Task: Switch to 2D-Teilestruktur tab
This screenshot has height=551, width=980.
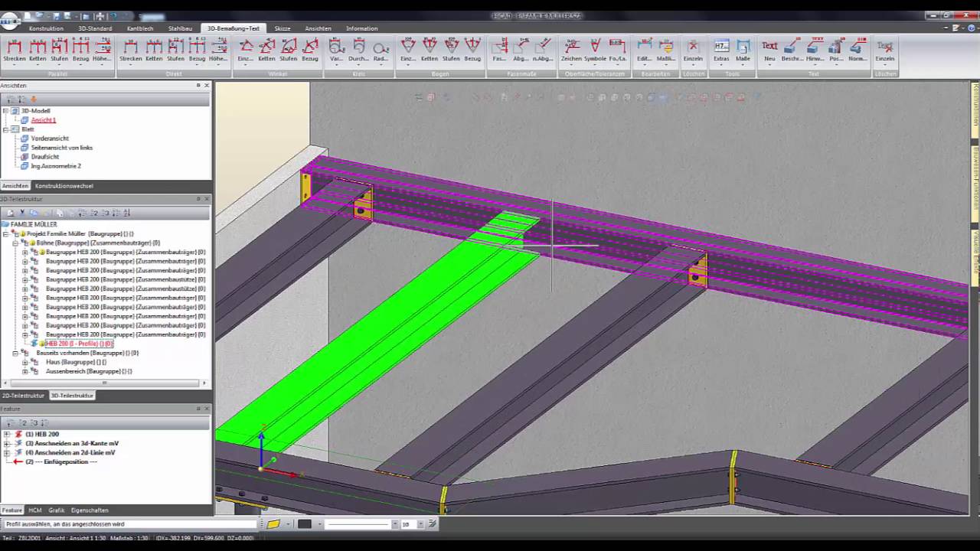Action: 23,396
